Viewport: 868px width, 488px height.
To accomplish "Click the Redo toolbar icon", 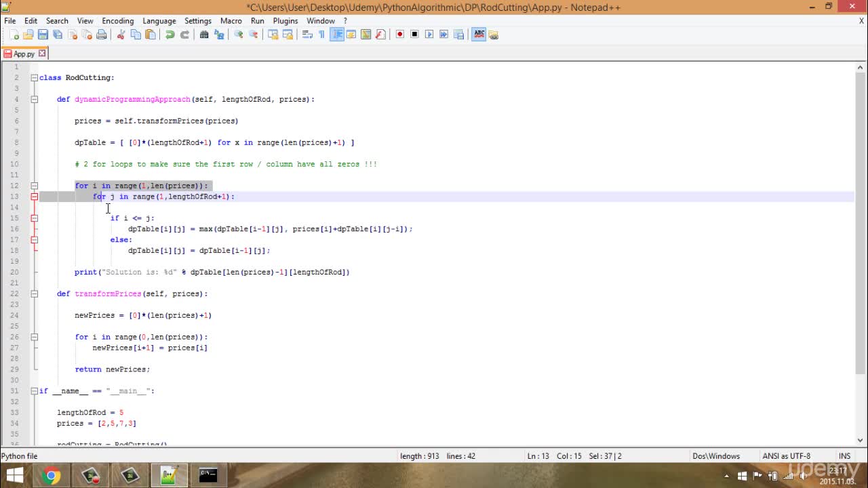I will coord(184,35).
